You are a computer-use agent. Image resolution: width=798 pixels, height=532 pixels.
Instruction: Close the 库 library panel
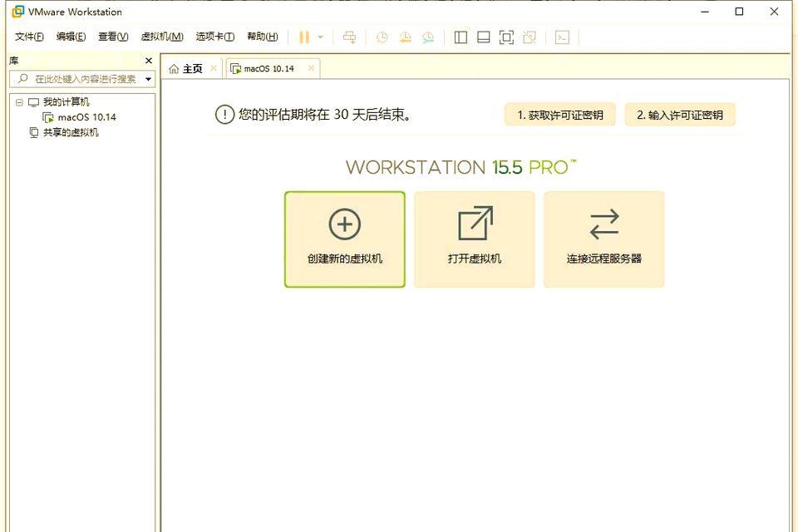[149, 61]
